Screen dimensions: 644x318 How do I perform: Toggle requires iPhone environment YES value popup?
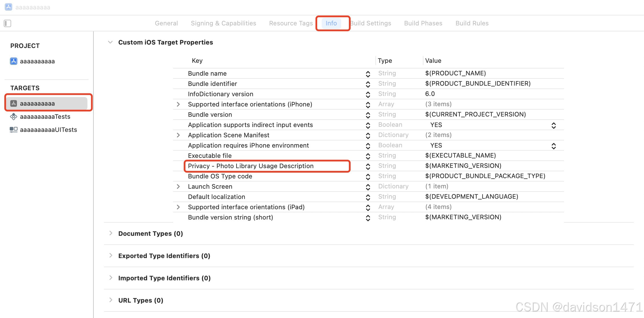553,146
